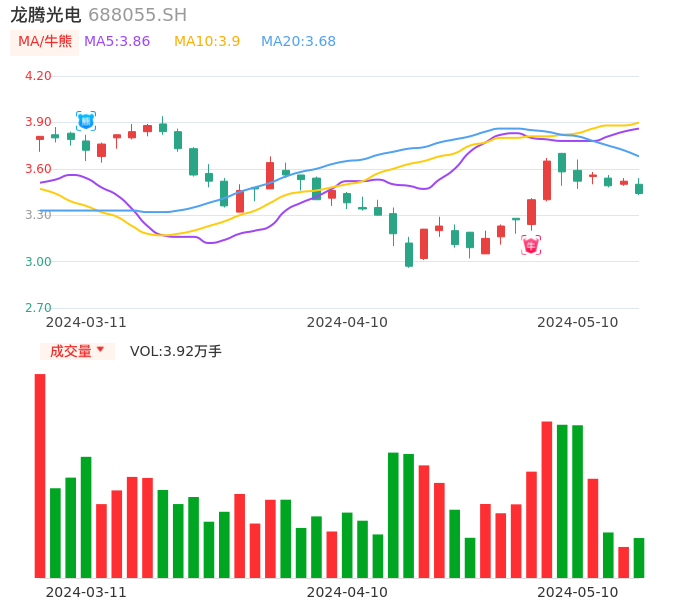Click the stock code 688055.SH

(137, 15)
